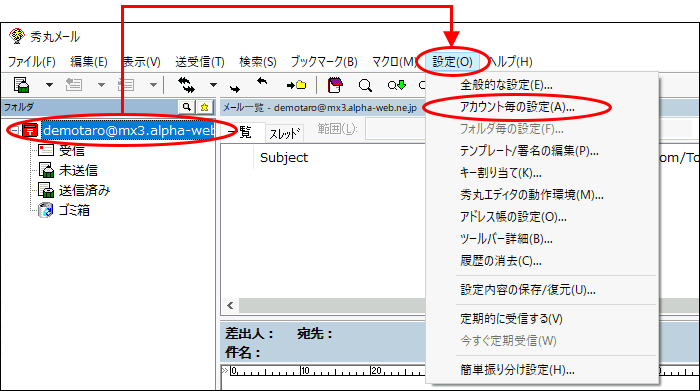Click the search-next green arrow icon
700x391 pixels.
(396, 85)
